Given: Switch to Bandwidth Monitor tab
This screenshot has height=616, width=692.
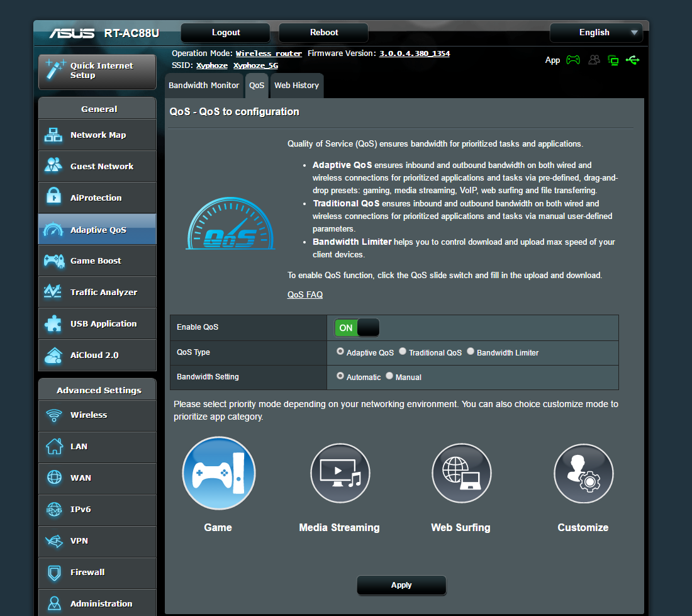Looking at the screenshot, I should point(204,85).
